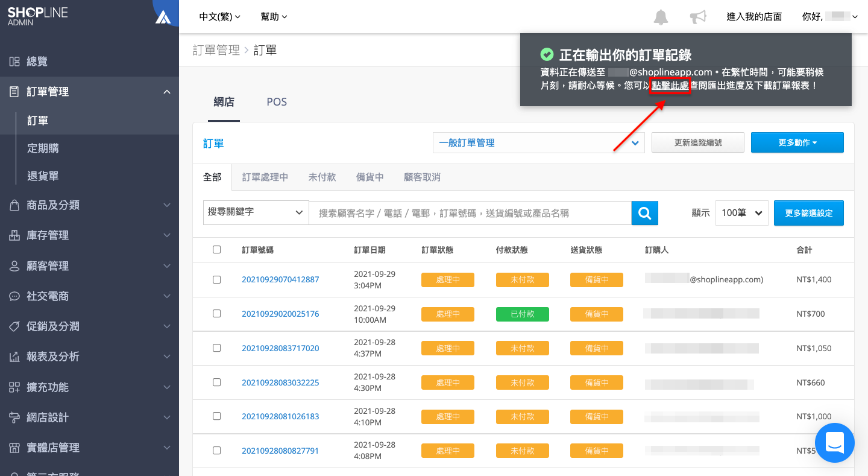
Task: Check order 20210929020025176 checkbox
Action: [x=217, y=314]
